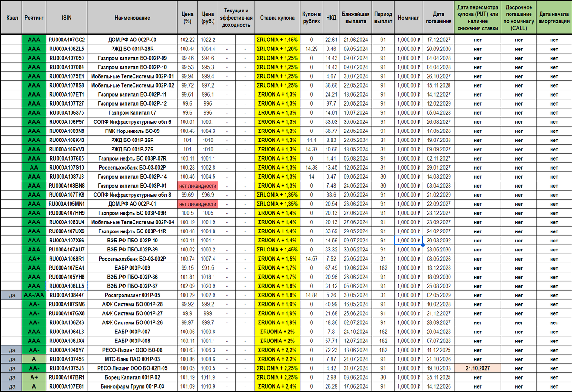The height and width of the screenshot is (392, 572).
Task: Select the 'A+' rating cell for Борец Капитал
Action: tap(34, 377)
